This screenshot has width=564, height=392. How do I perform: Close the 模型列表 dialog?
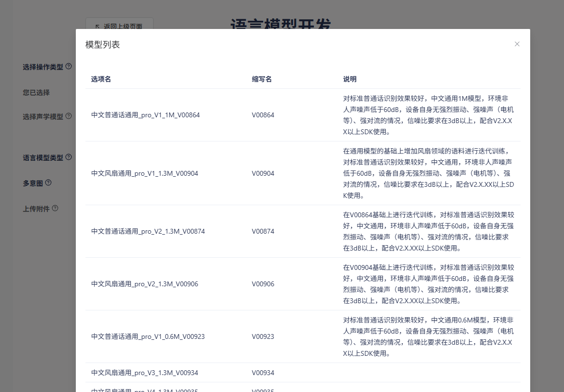(x=517, y=44)
